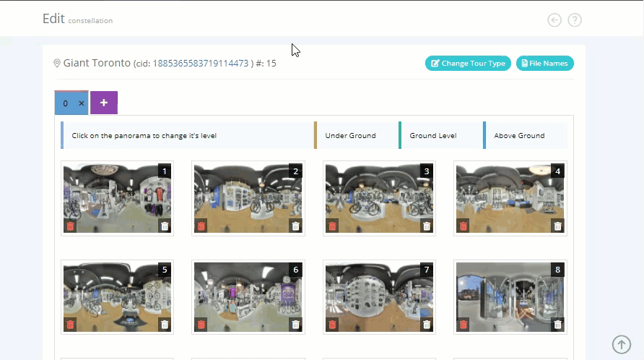Image resolution: width=644 pixels, height=360 pixels.
Task: Open the cid 1885365583719114473 link
Action: click(x=201, y=64)
